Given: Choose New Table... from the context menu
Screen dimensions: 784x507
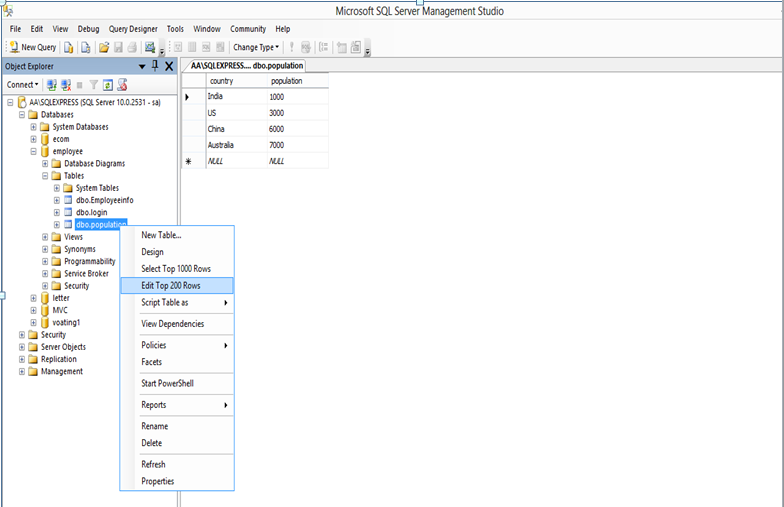Looking at the screenshot, I should click(x=177, y=235).
